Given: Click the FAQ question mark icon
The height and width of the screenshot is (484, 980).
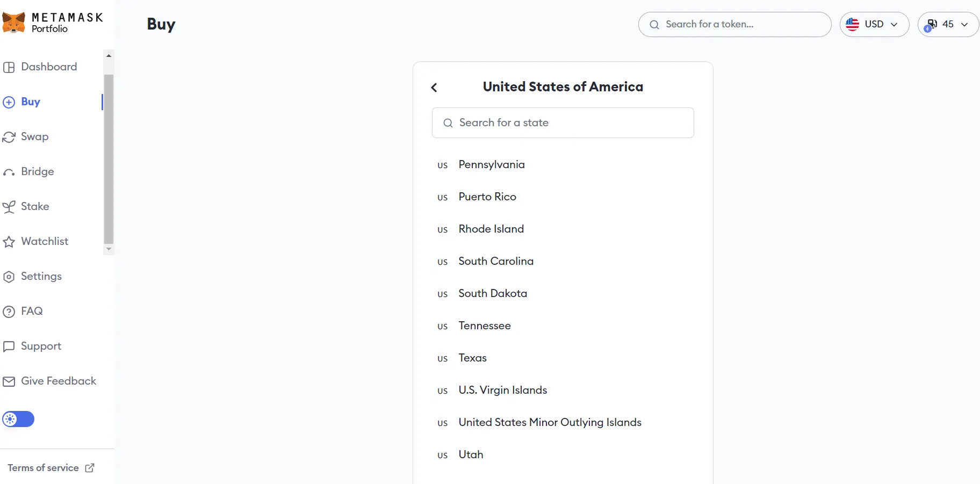Looking at the screenshot, I should (x=9, y=312).
